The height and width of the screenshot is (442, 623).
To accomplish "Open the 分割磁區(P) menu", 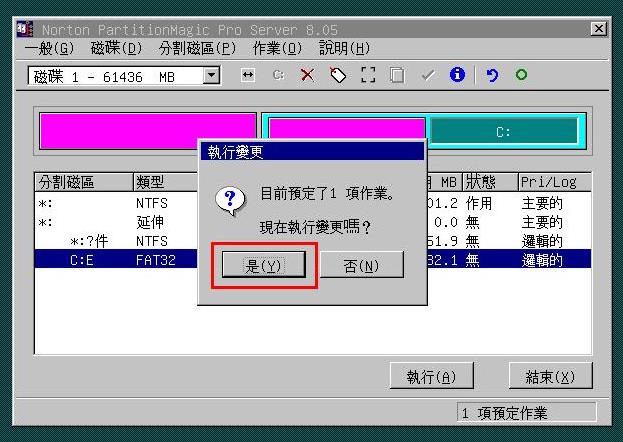I will [x=197, y=48].
